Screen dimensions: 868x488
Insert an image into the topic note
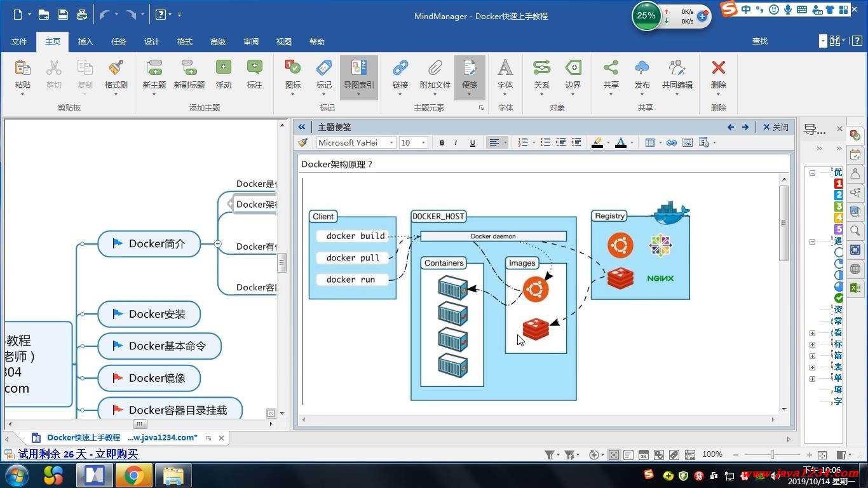tap(687, 143)
